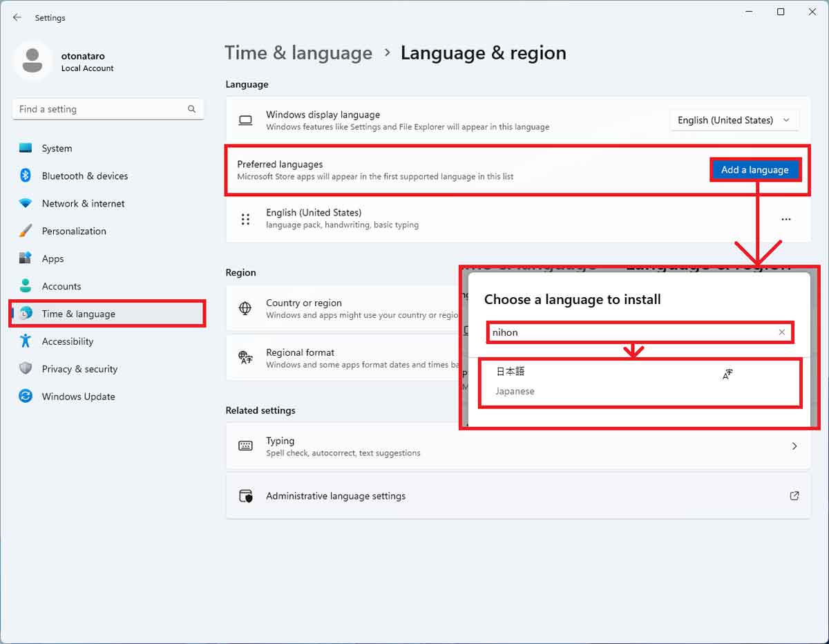Open the Windows display language dropdown
The image size is (829, 644).
tap(734, 120)
